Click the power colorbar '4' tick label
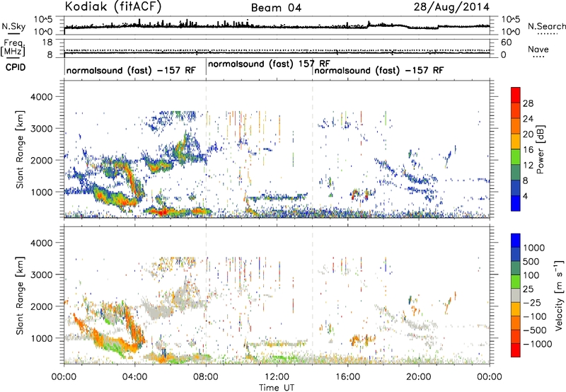Viewport: 566px width, 392px height. [525, 196]
